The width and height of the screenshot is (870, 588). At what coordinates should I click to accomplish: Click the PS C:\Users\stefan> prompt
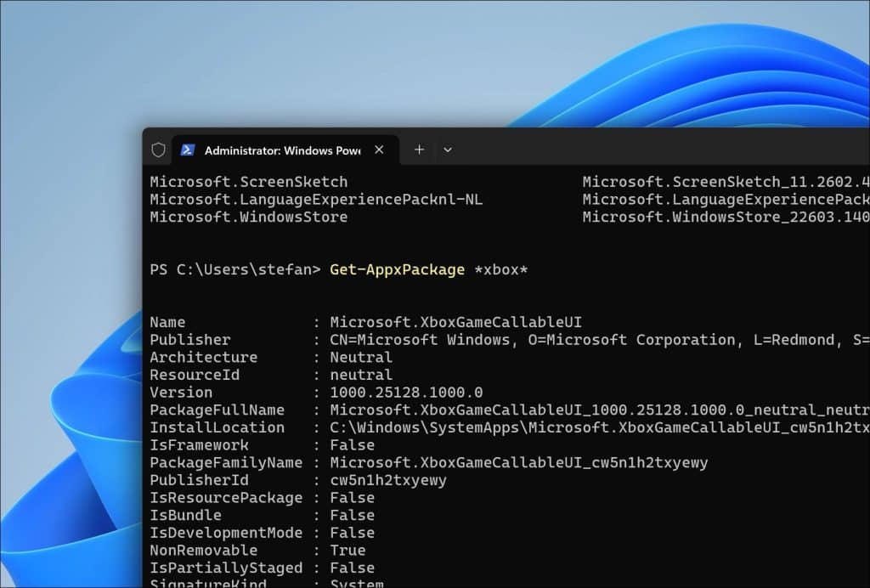235,270
